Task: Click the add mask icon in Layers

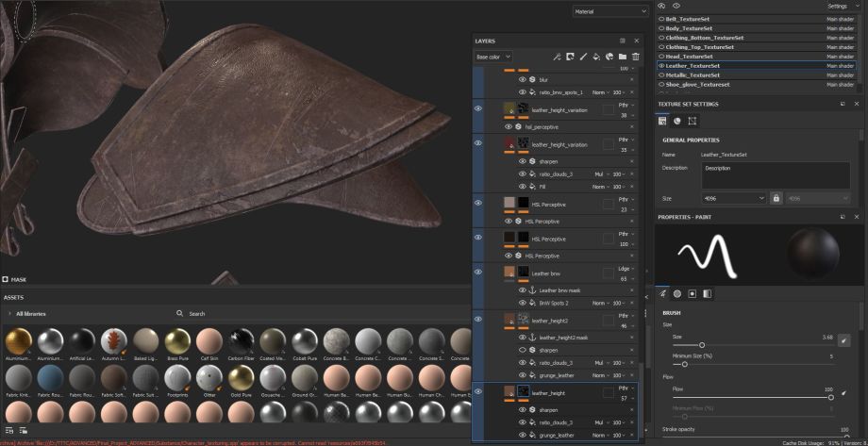Action: pos(570,57)
